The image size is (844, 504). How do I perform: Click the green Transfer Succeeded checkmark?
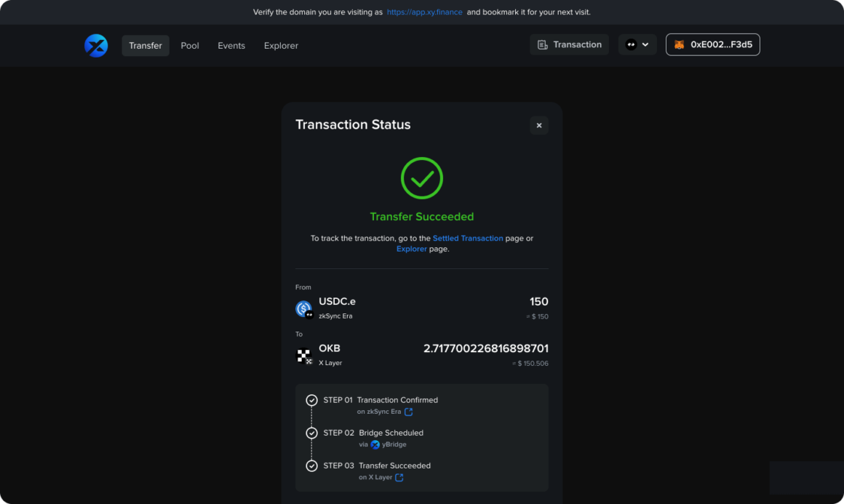(x=421, y=178)
